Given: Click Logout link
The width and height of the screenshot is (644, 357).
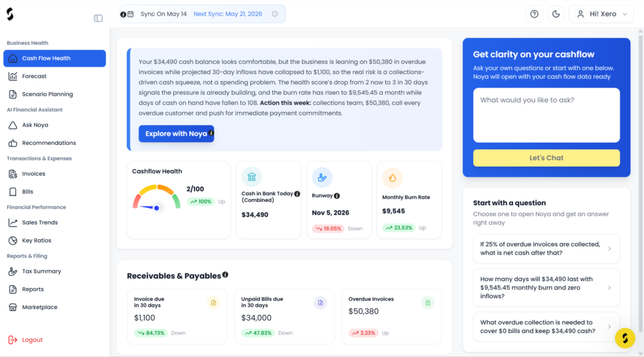Looking at the screenshot, I should click(x=26, y=340).
